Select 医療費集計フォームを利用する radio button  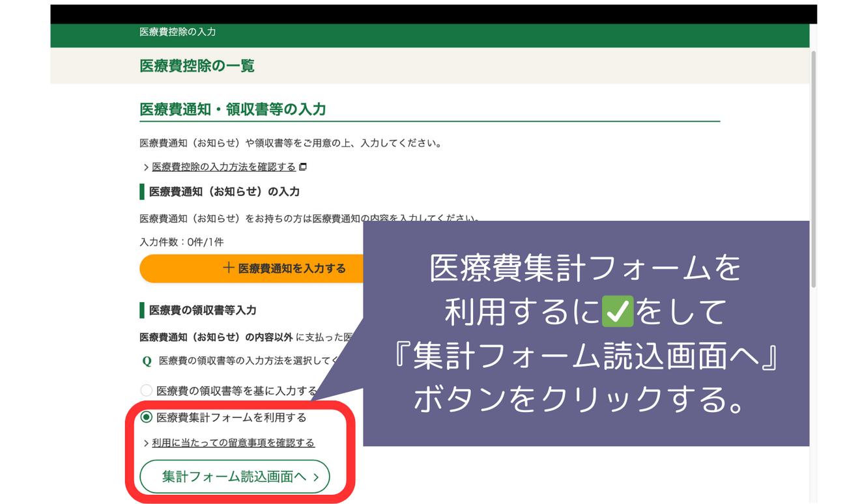[147, 417]
